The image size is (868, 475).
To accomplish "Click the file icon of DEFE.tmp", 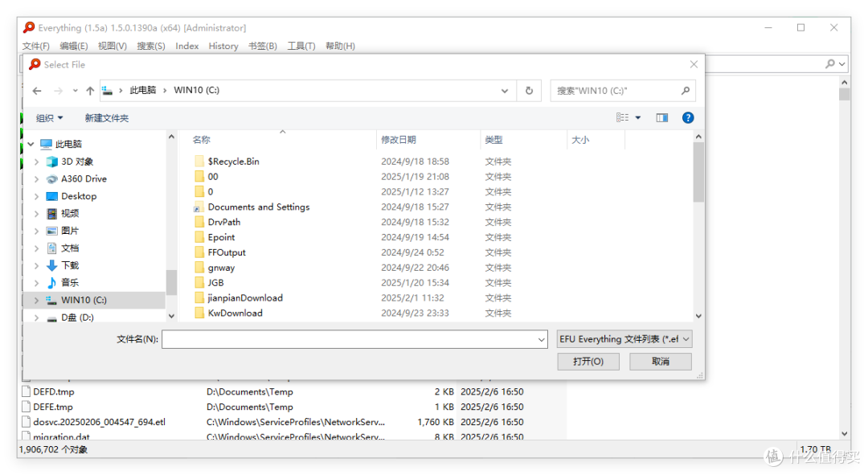I will pyautogui.click(x=26, y=407).
